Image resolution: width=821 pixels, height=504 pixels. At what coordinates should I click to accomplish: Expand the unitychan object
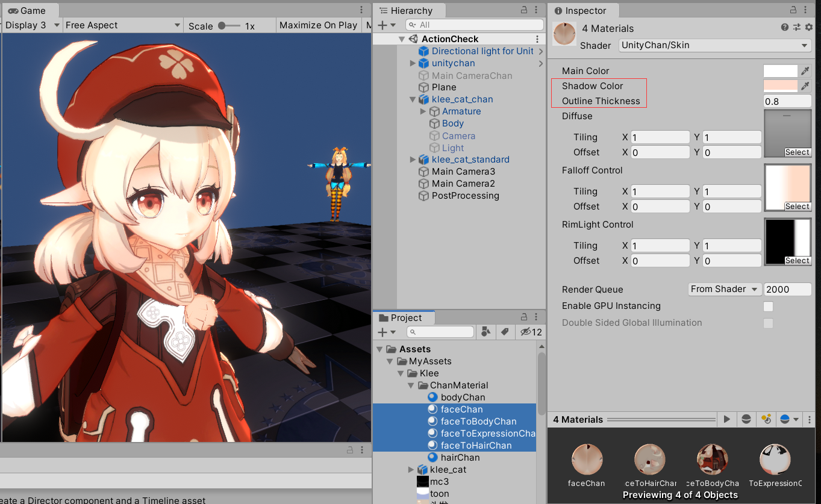(413, 63)
